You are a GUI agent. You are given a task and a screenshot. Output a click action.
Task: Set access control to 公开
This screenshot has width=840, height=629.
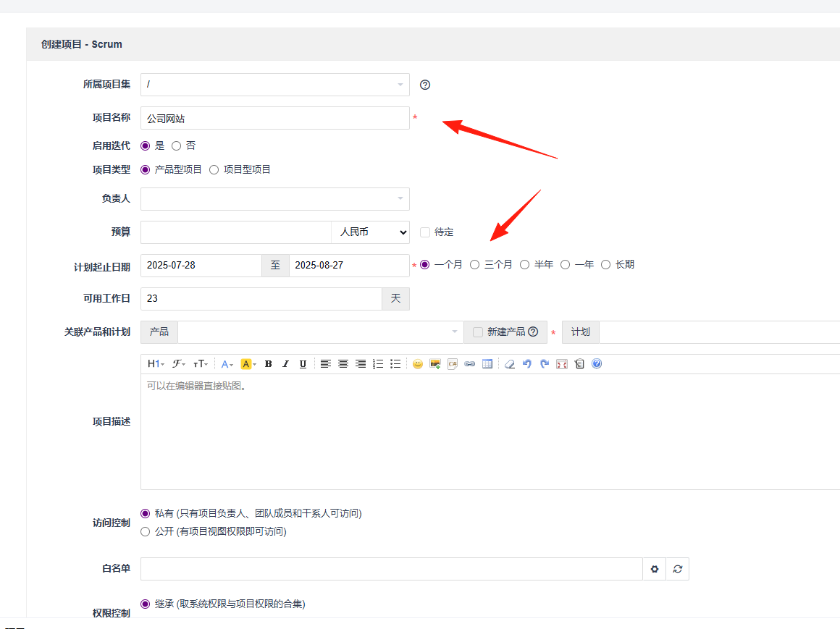pos(145,531)
